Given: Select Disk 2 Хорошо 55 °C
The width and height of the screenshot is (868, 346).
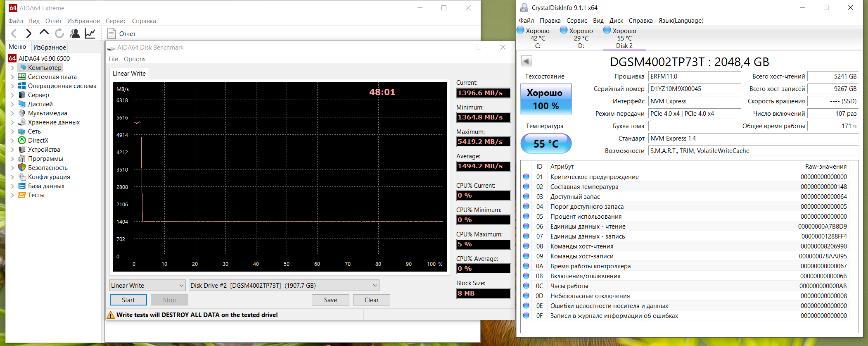Looking at the screenshot, I should 624,38.
